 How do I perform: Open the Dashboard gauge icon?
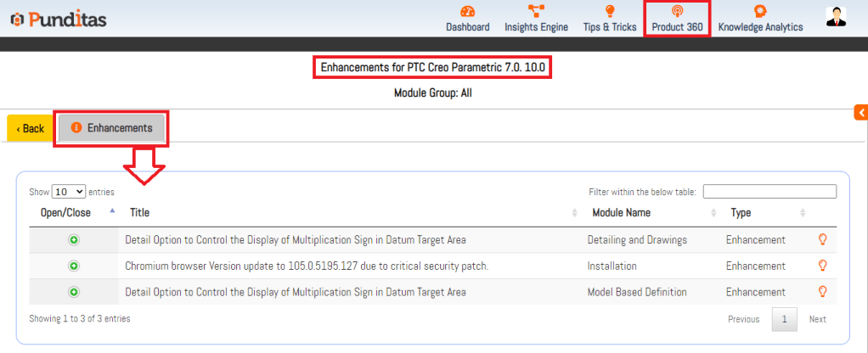467,12
